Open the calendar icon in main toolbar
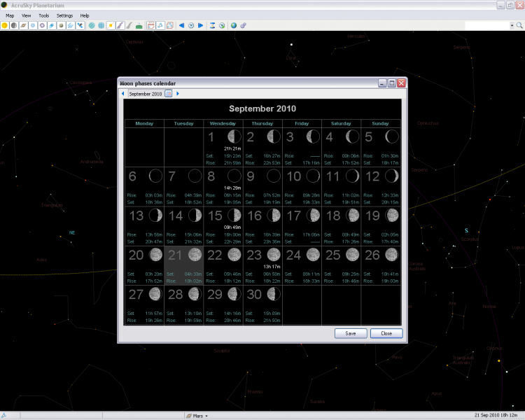Image resolution: width=525 pixels, height=420 pixels. pos(150,25)
